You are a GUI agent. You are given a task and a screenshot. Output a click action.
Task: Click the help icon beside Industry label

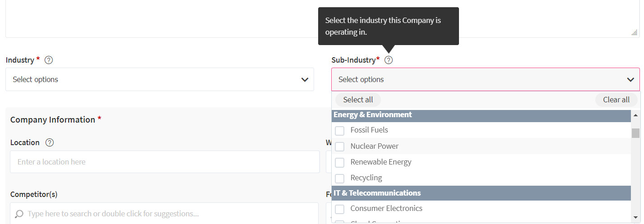49,60
